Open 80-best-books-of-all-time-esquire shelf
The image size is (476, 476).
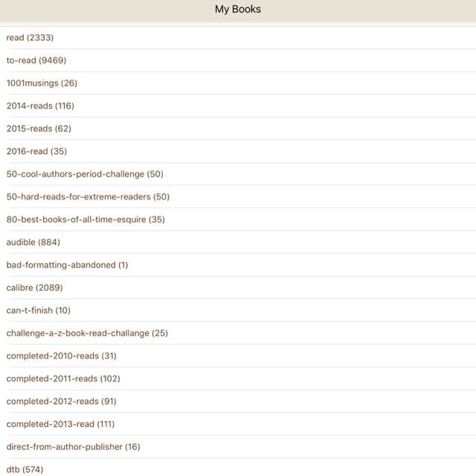(86, 219)
